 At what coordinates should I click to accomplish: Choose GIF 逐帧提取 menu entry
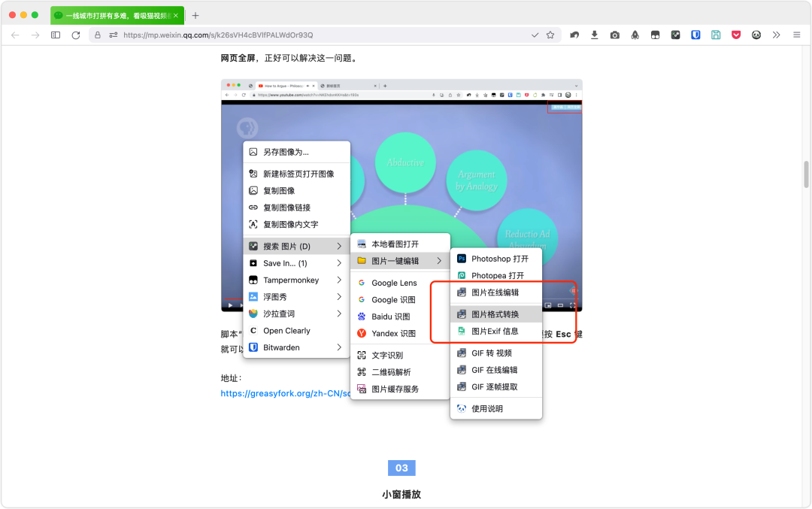[x=496, y=386]
